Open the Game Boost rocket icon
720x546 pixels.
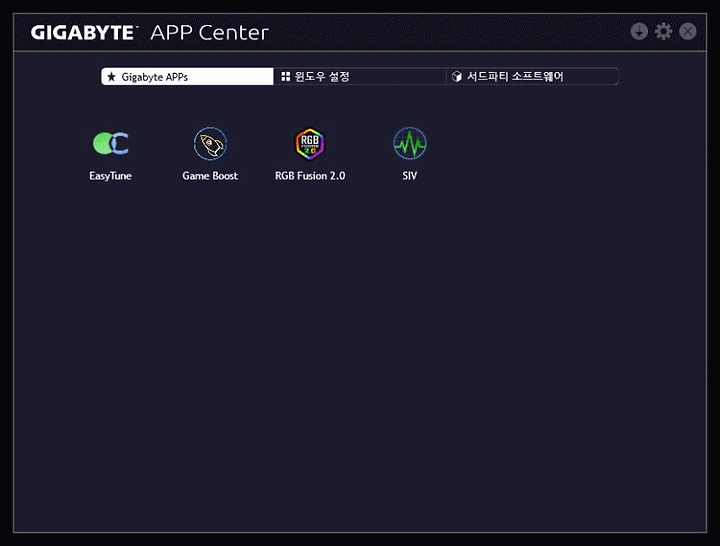210,144
